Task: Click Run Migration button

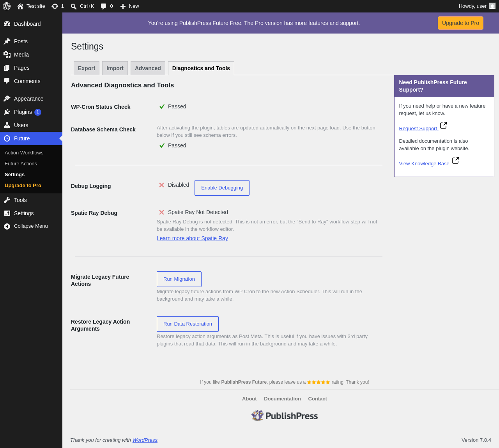Action: (x=179, y=279)
